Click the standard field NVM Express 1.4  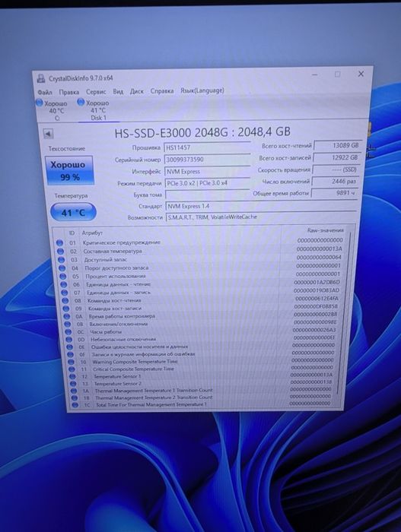(x=261, y=206)
